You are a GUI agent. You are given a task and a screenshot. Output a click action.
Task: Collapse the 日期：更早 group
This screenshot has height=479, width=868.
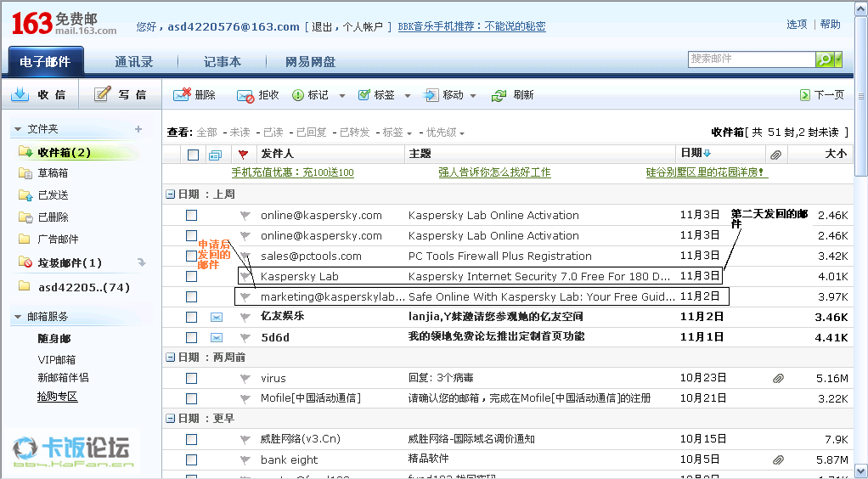171,419
